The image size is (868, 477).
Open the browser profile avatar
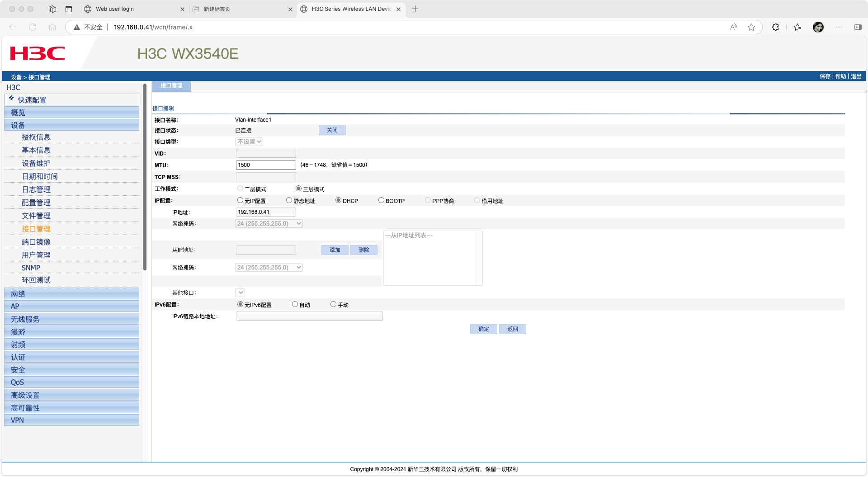point(818,27)
